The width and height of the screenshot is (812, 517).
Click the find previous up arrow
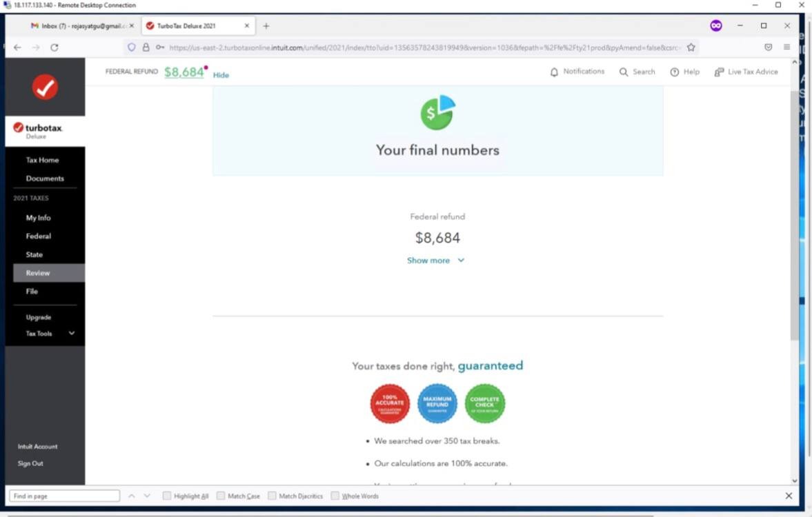pos(132,496)
